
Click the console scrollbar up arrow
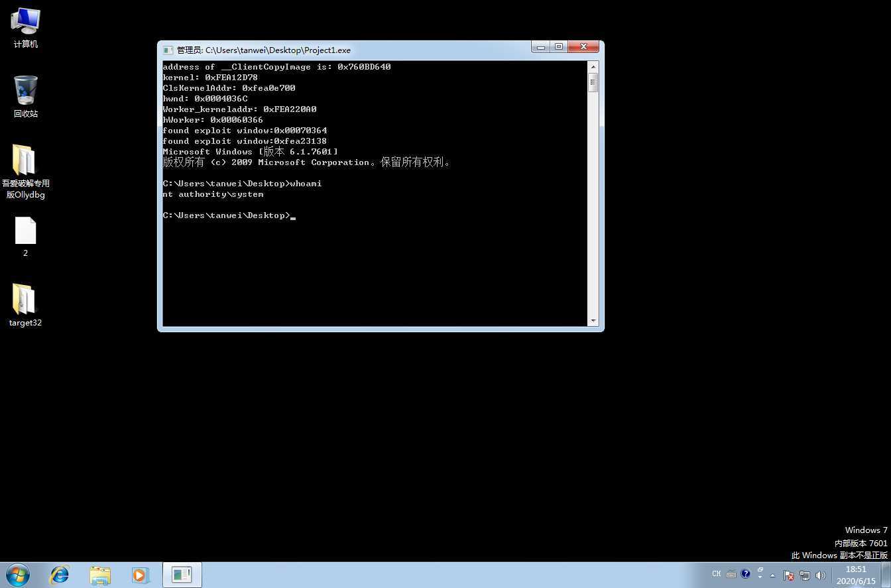pyautogui.click(x=593, y=67)
